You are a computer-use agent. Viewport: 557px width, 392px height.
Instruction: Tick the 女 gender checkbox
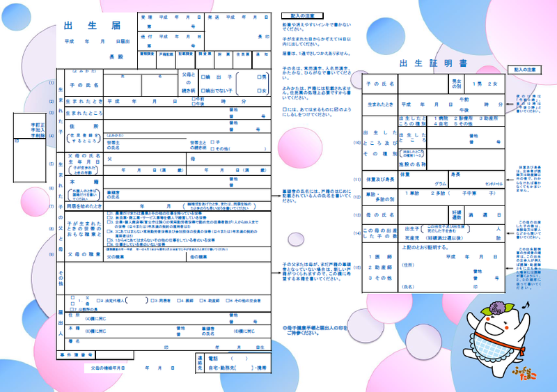tap(258, 90)
